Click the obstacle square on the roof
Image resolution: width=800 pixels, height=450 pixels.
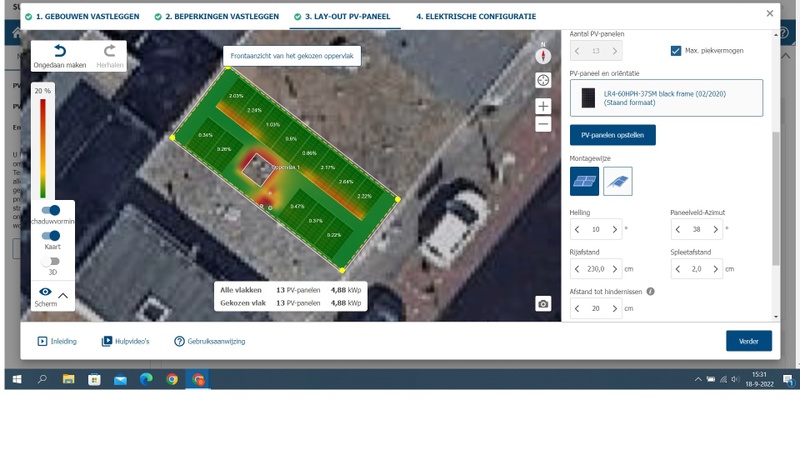(x=257, y=169)
